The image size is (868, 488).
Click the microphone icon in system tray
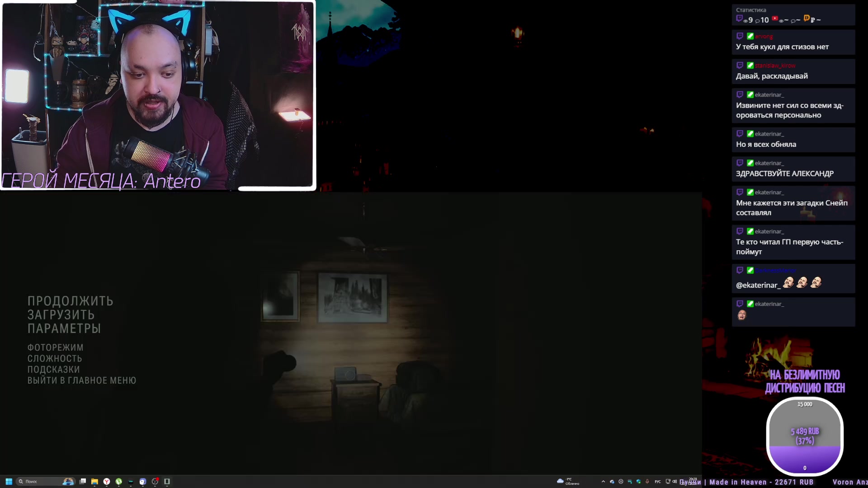[x=647, y=482]
